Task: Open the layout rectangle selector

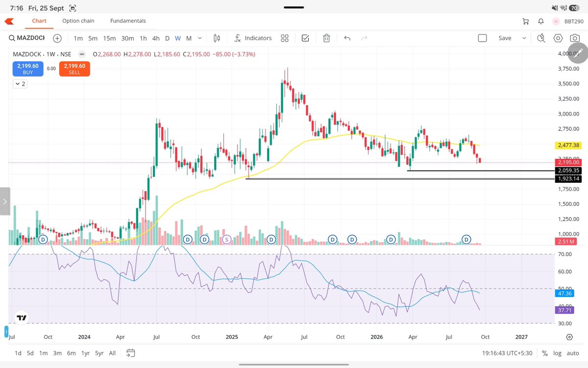Action: coord(482,38)
